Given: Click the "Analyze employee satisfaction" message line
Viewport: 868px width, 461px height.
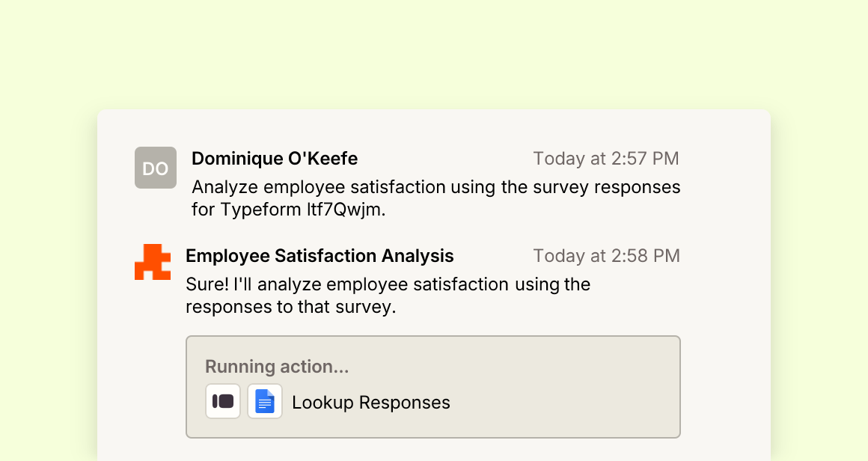Looking at the screenshot, I should pyautogui.click(x=436, y=187).
